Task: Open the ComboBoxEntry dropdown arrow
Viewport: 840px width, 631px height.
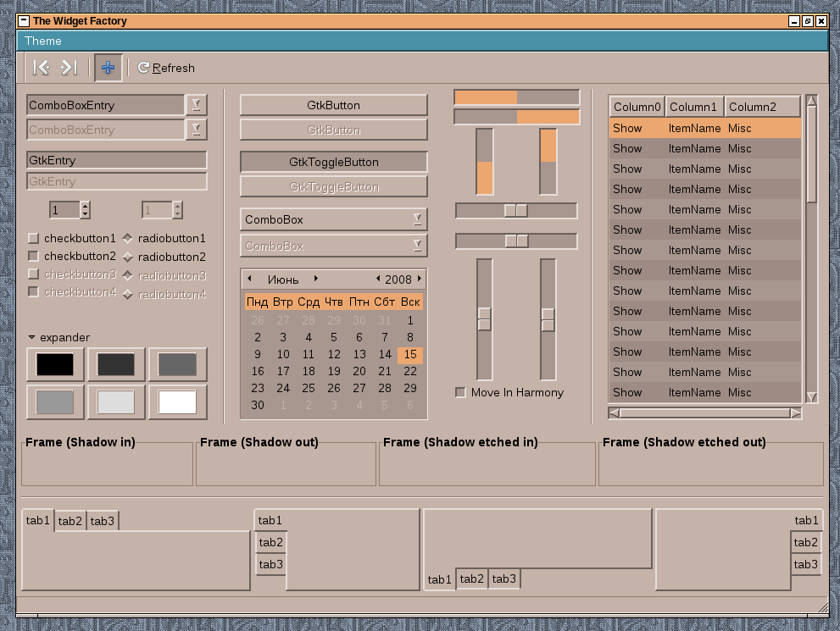Action: point(196,105)
